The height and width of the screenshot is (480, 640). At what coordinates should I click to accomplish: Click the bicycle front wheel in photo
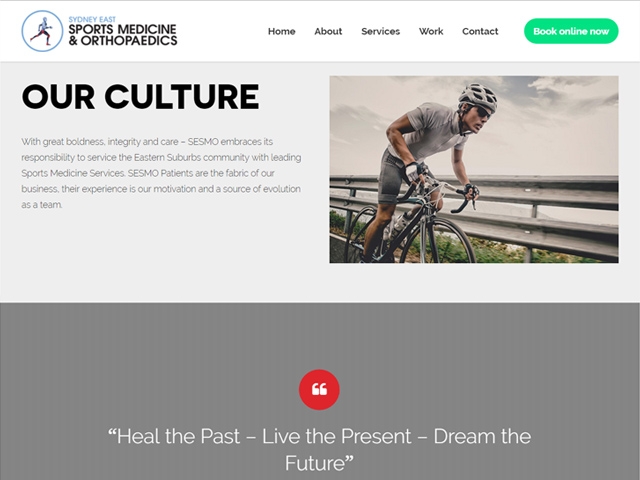438,241
